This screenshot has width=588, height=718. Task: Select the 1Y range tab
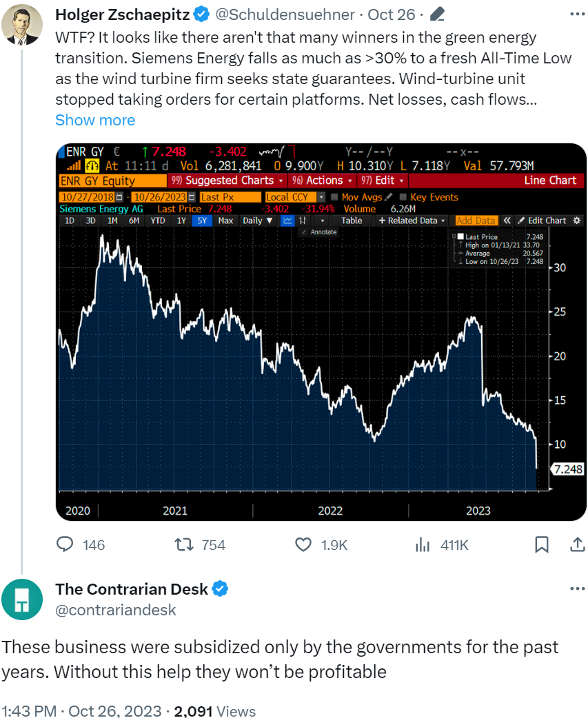tap(181, 220)
